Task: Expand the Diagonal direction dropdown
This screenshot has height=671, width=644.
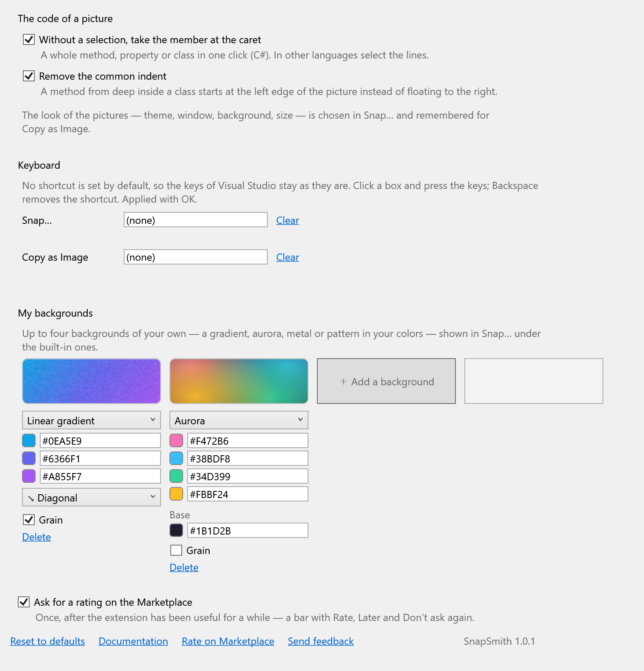Action: (92, 498)
